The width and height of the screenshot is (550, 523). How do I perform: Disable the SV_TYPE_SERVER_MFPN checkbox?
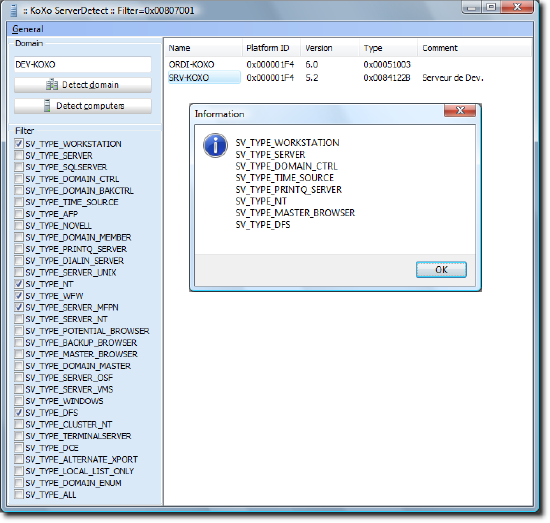(19, 307)
